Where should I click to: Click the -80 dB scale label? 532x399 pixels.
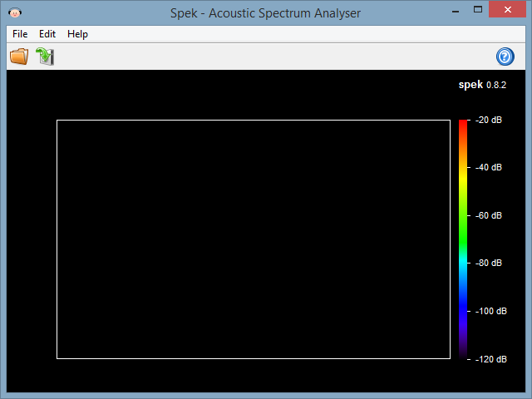point(489,264)
